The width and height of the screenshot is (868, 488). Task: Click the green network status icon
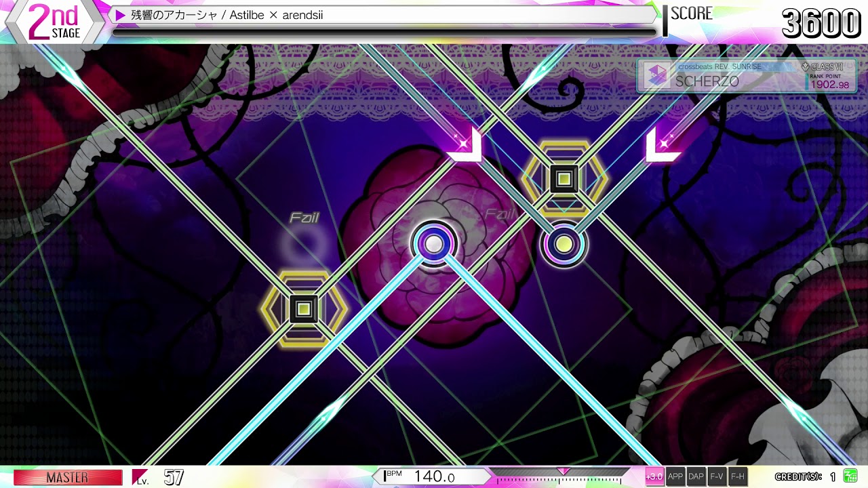click(x=850, y=476)
